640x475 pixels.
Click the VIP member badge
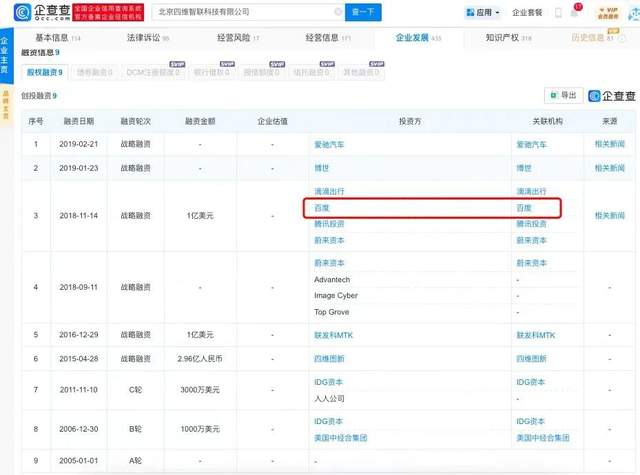[605, 12]
